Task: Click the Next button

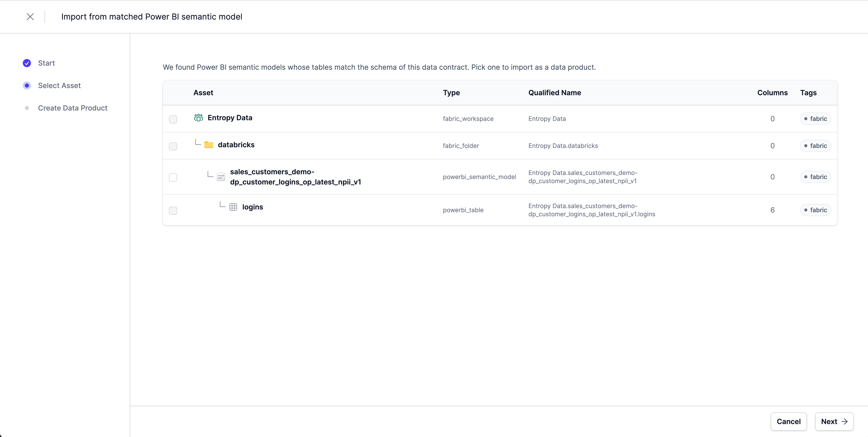Action: (x=834, y=422)
